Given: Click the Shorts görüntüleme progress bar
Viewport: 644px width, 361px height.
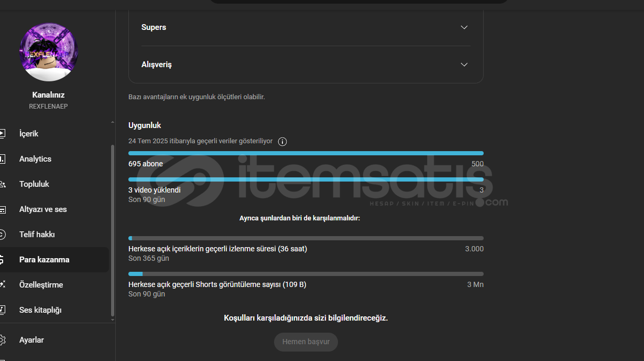Looking at the screenshot, I should [x=306, y=274].
